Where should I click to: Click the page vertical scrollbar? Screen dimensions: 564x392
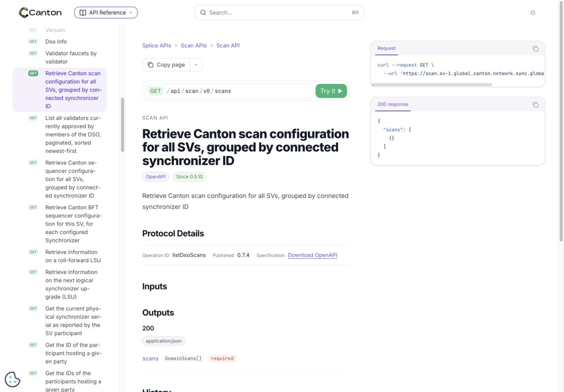pos(561,121)
